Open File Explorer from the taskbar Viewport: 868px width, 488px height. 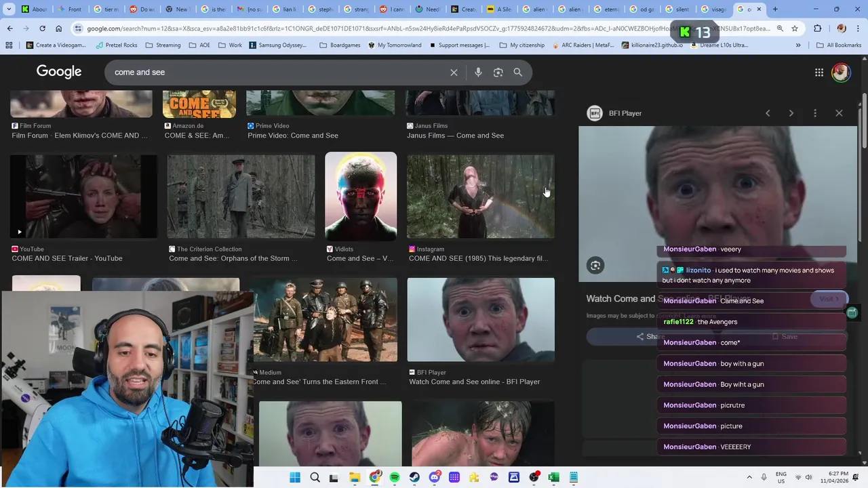(355, 477)
